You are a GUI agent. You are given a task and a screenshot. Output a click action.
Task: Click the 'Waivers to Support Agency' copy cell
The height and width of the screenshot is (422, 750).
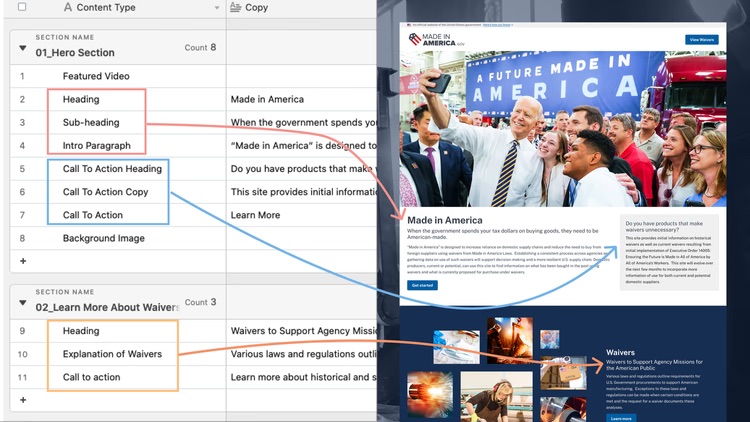click(302, 331)
